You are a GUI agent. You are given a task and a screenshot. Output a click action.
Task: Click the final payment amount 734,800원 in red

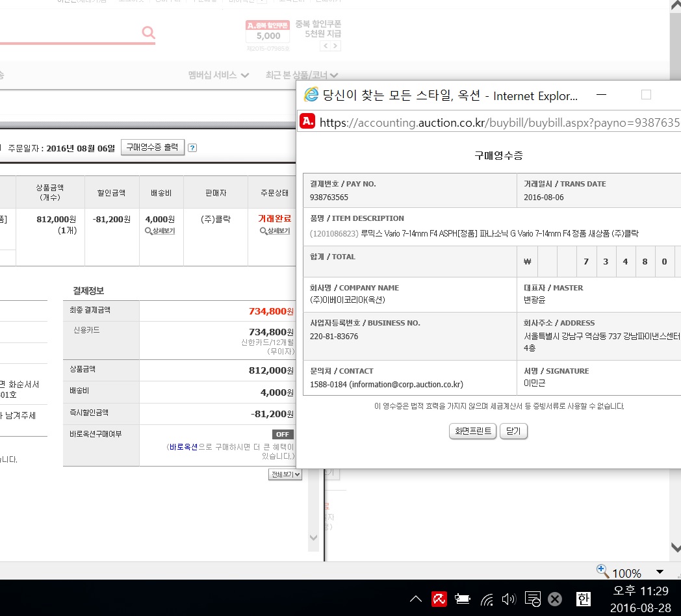tap(271, 311)
